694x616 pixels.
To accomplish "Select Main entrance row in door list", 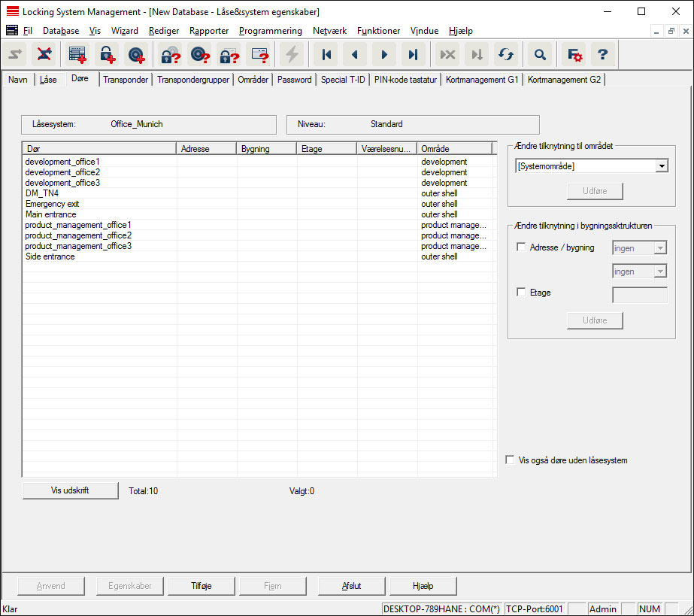I will coord(50,214).
